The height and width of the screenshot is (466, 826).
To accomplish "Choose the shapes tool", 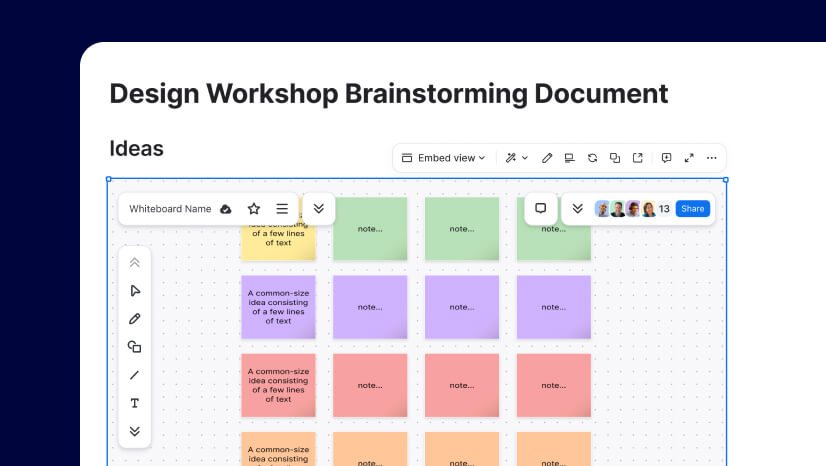I will (x=135, y=347).
